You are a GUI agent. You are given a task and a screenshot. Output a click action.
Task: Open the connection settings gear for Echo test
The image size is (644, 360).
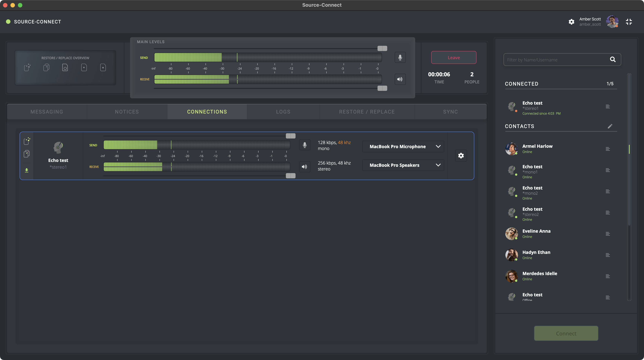point(461,156)
